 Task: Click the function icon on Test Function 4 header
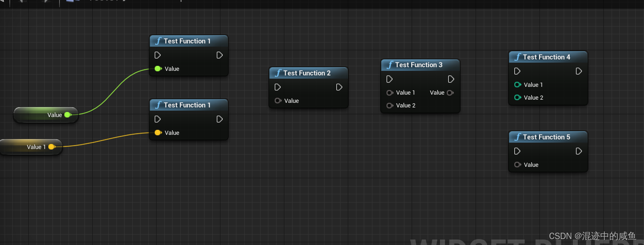pyautogui.click(x=517, y=57)
